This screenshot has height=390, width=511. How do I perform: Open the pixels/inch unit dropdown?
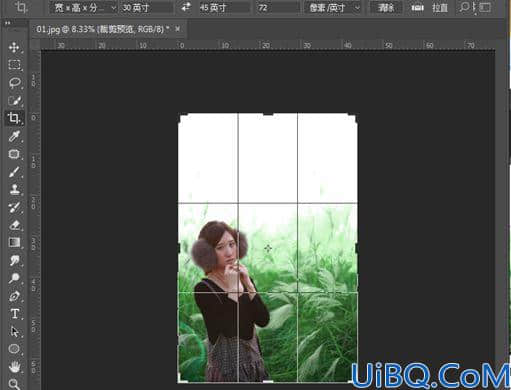[334, 7]
